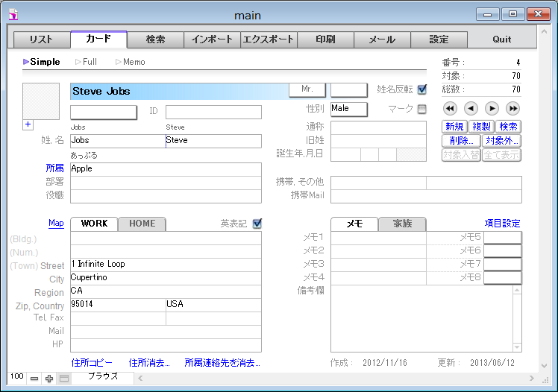The image size is (558, 392).
Task: Go to the next record
Action: 492,109
